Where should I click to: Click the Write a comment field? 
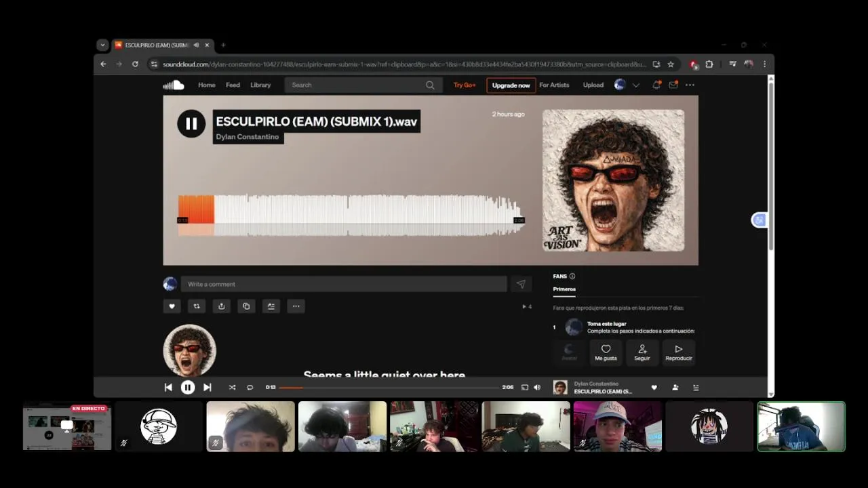pos(344,284)
